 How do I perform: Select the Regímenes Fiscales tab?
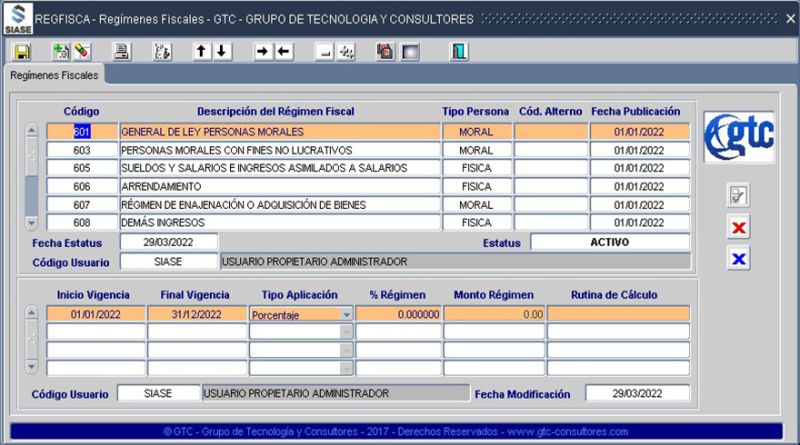54,76
